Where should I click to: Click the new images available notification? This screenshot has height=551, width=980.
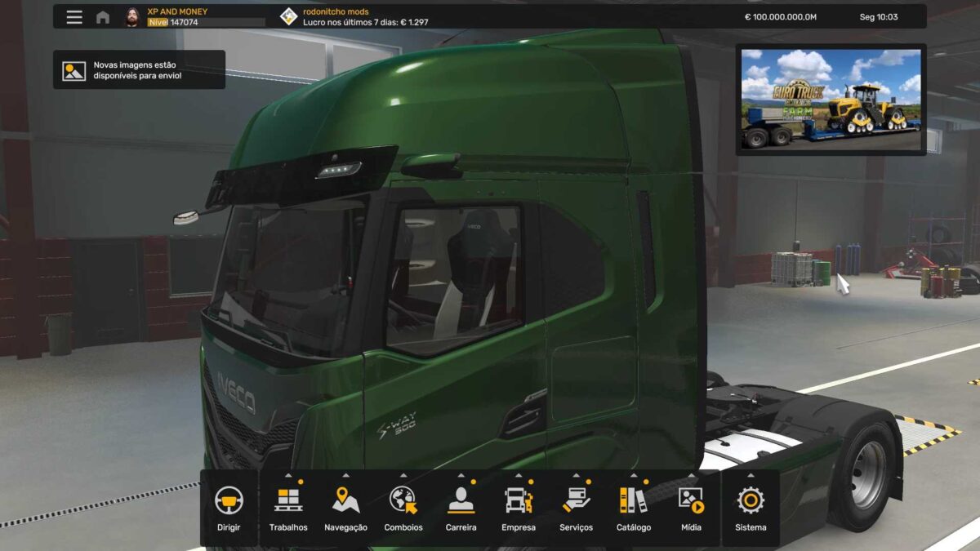[139, 70]
